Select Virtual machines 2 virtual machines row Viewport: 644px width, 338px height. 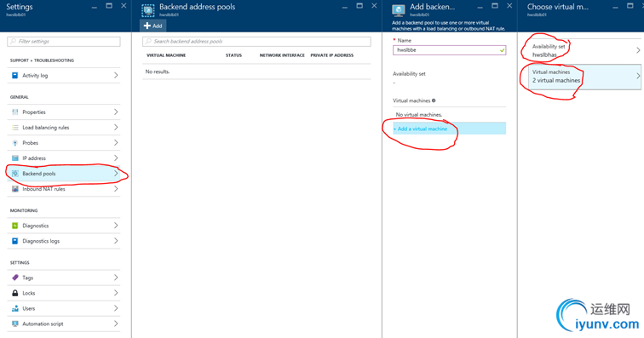(584, 77)
